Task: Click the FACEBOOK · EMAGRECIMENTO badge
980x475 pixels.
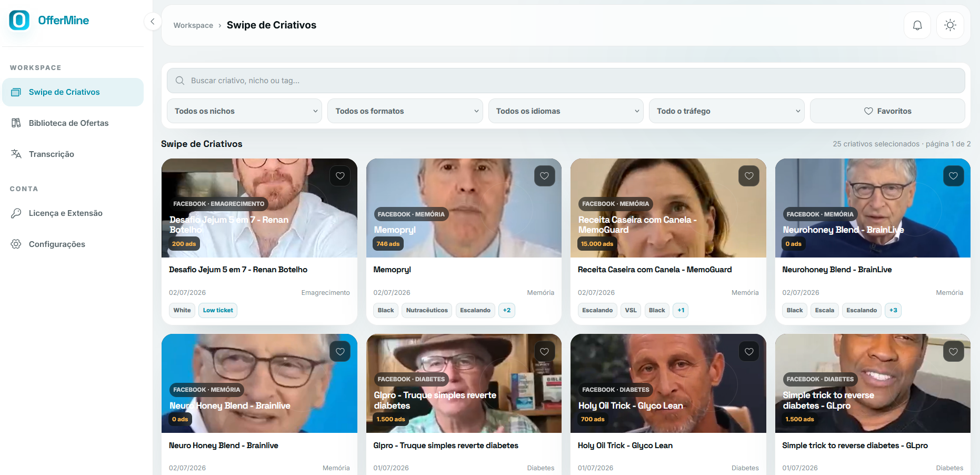Action: pyautogui.click(x=219, y=204)
